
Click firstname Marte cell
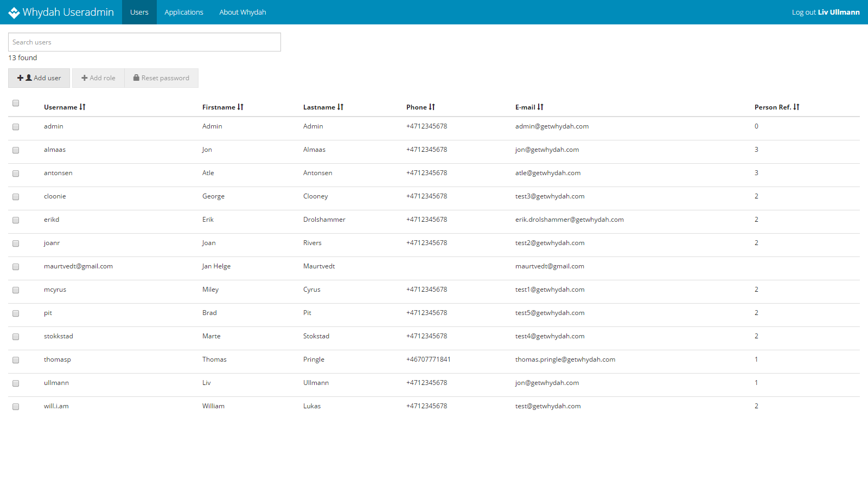pyautogui.click(x=212, y=336)
